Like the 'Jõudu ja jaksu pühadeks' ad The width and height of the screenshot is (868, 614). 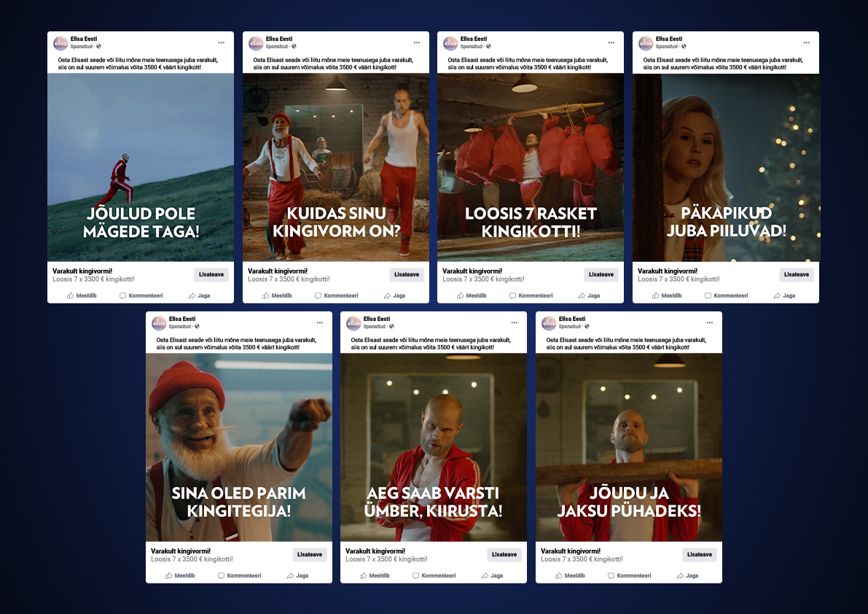(x=569, y=575)
